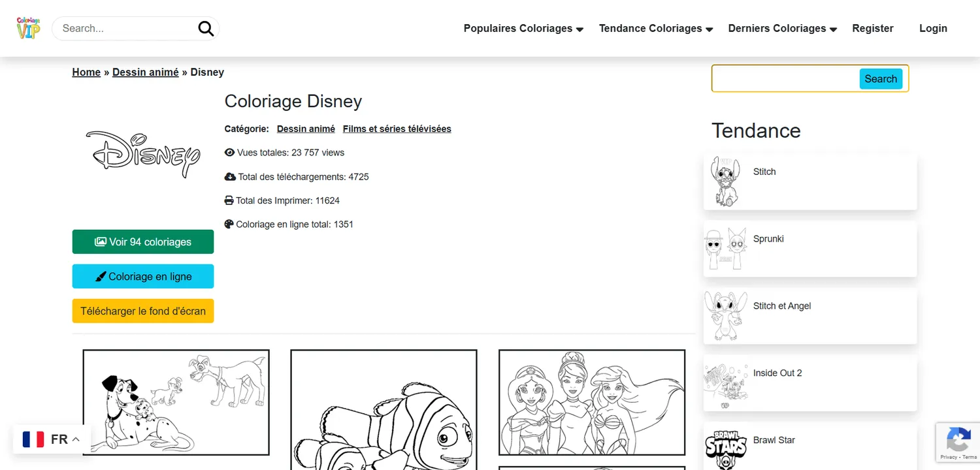Expand Populaires Coloriages dropdown menu
This screenshot has width=980, height=470.
[523, 28]
